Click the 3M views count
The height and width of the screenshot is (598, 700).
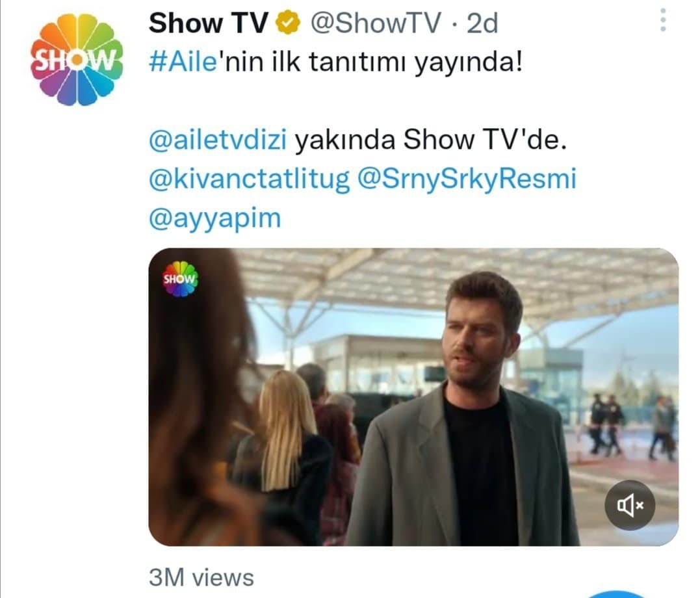pos(201,577)
